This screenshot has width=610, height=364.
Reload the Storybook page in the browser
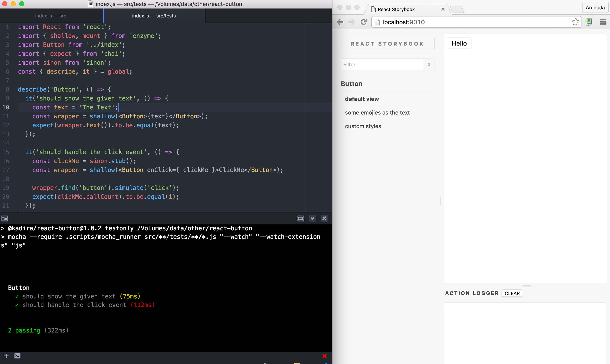[363, 22]
